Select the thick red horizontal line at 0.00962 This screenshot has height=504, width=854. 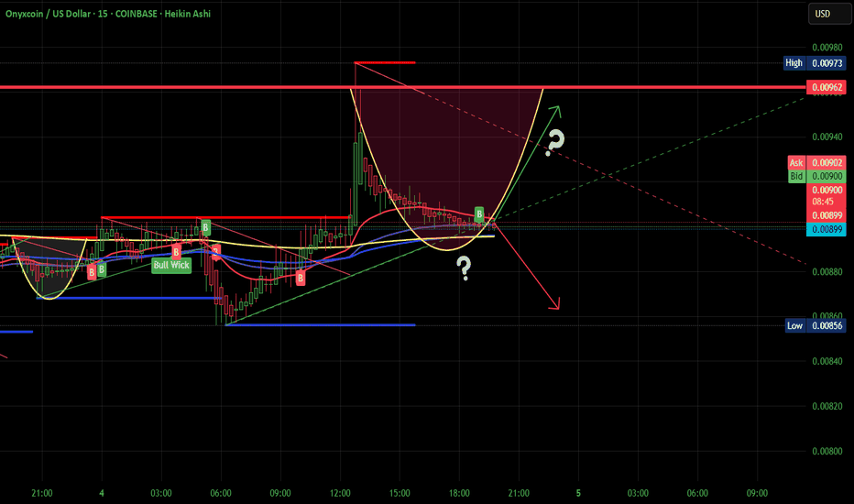[x=403, y=87]
